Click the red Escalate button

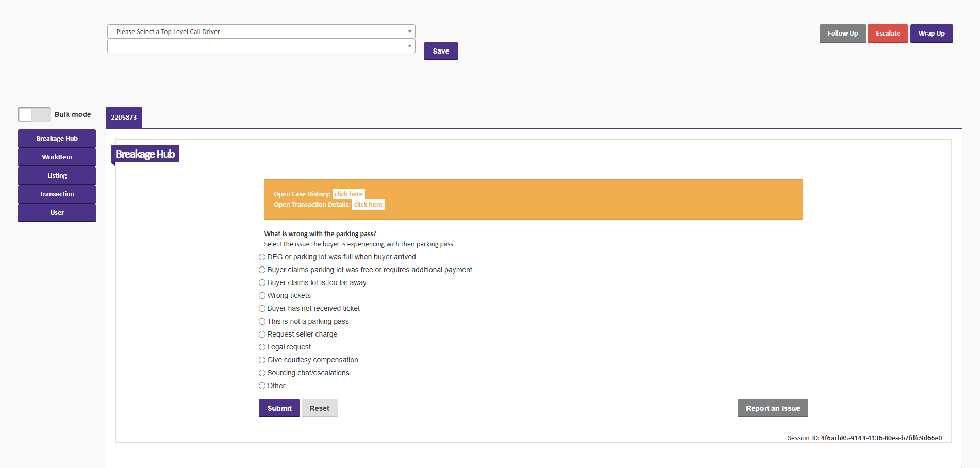[888, 34]
